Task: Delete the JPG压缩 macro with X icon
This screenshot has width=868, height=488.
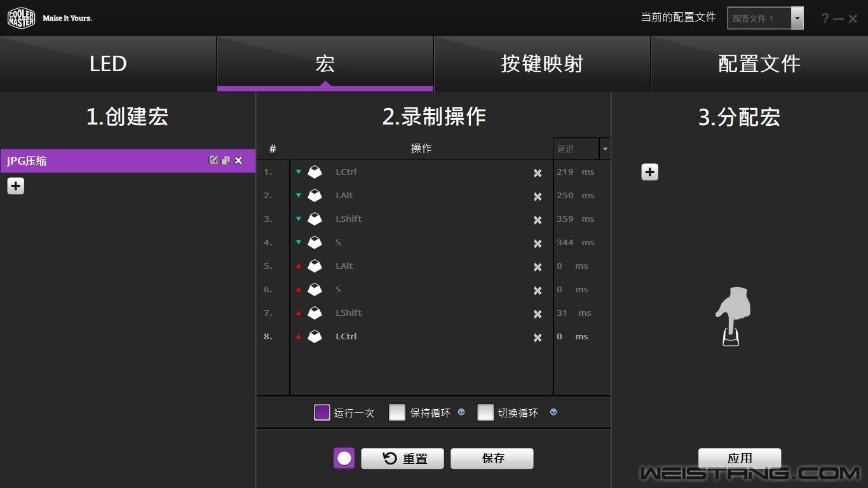Action: (239, 160)
